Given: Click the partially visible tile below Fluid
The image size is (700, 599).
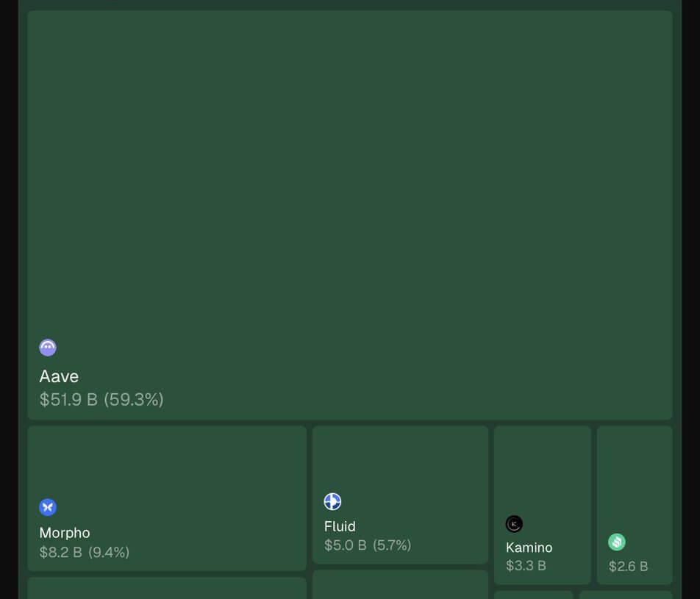Looking at the screenshot, I should point(400,586).
